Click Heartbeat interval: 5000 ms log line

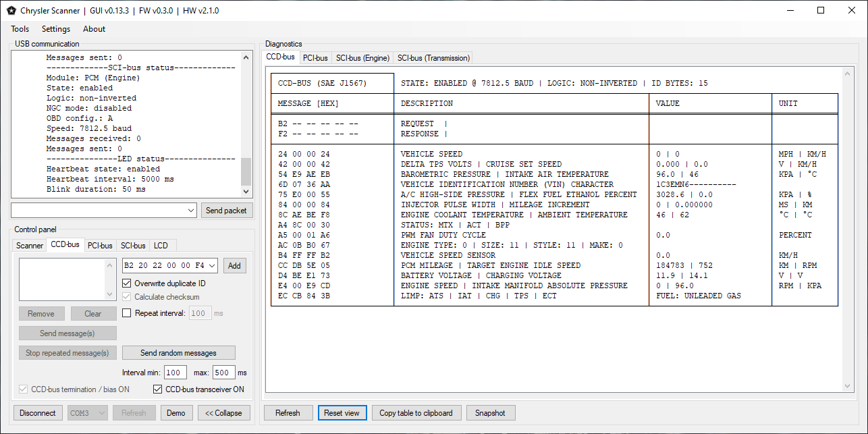(x=110, y=179)
